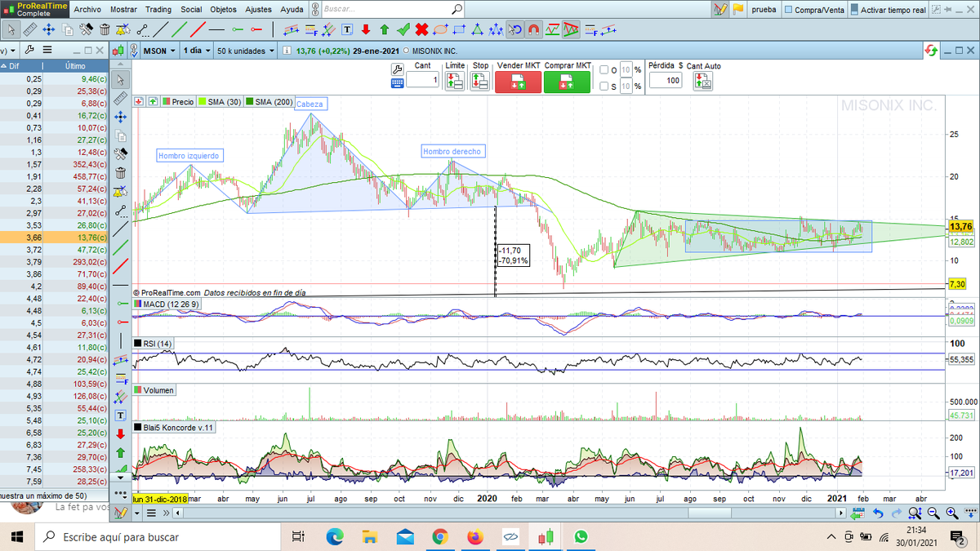Image resolution: width=980 pixels, height=551 pixels.
Task: Open the Objetos menu
Action: [223, 10]
